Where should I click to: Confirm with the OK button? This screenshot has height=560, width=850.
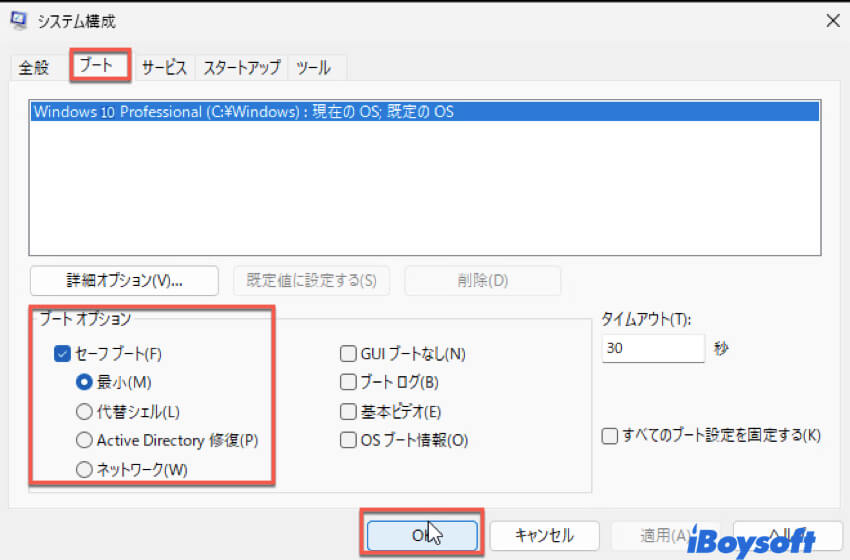(422, 536)
